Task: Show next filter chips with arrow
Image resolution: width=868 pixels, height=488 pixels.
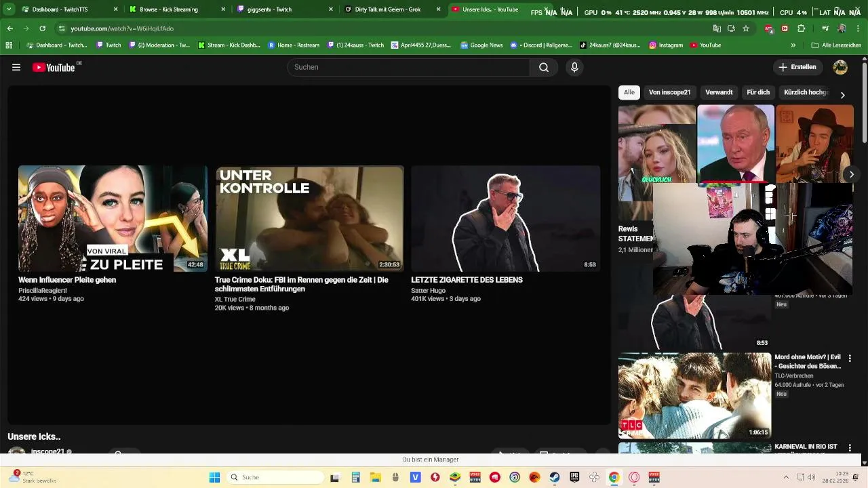Action: pyautogui.click(x=842, y=95)
